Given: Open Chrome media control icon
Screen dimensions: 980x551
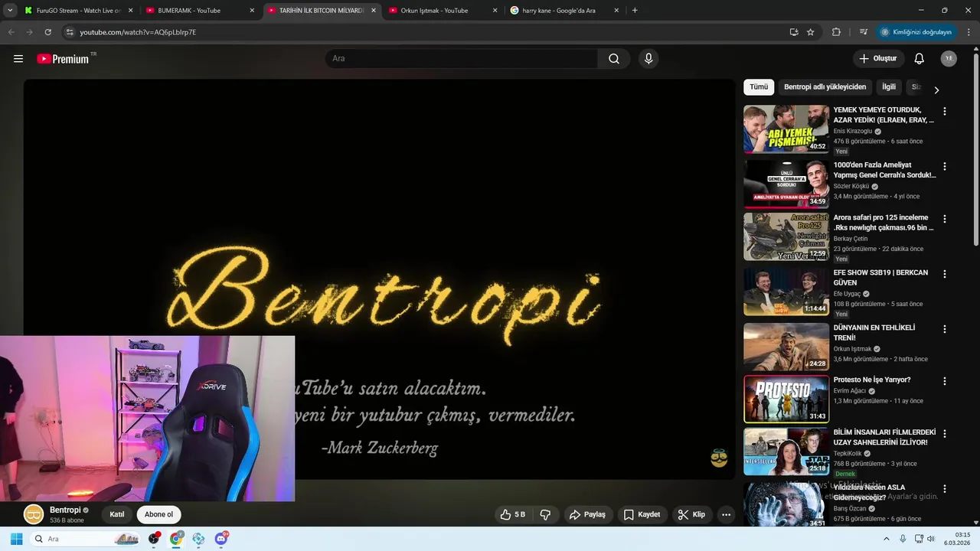Looking at the screenshot, I should 864,32.
